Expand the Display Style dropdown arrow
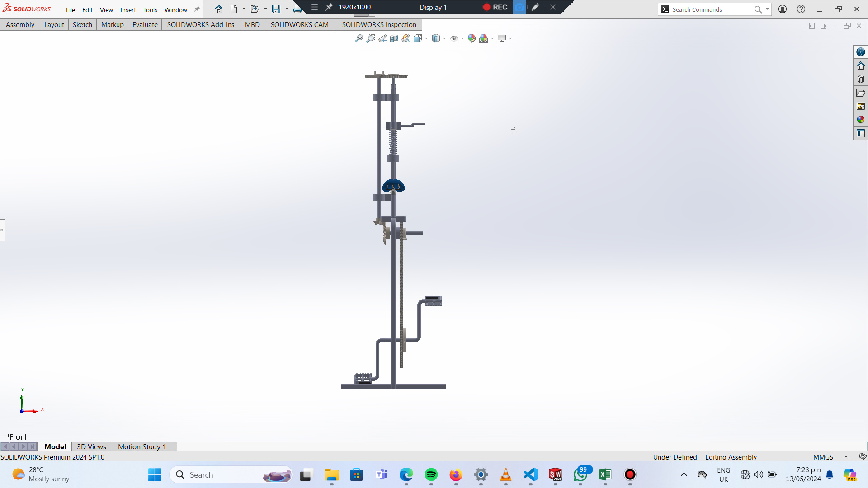This screenshot has width=868, height=488. [445, 39]
